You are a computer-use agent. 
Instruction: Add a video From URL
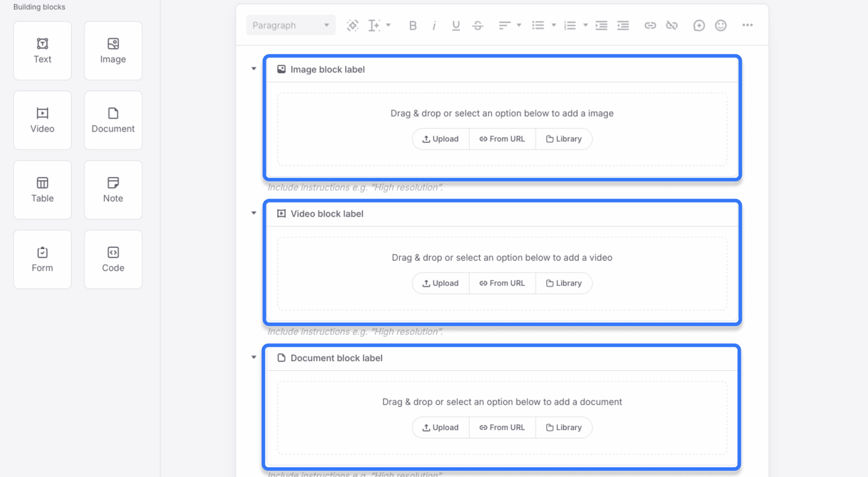coord(502,283)
